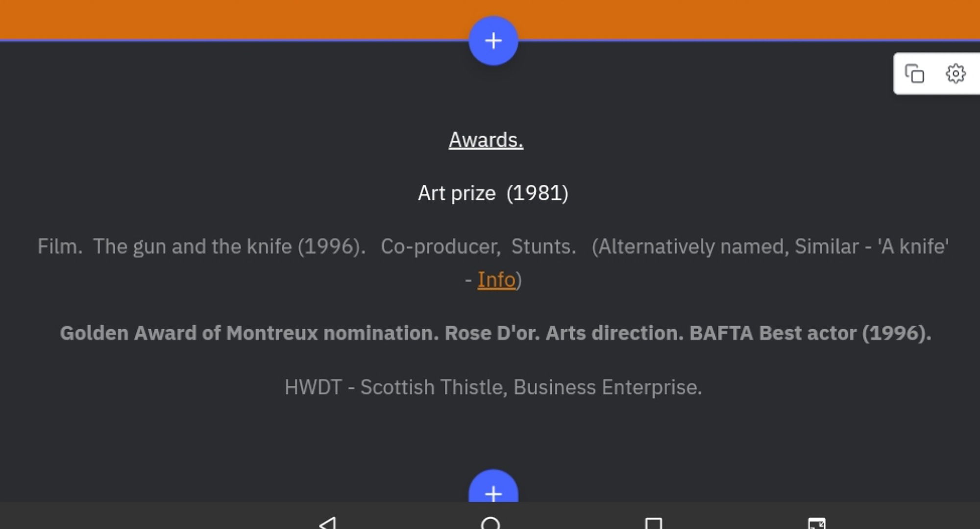The image size is (980, 529).
Task: Click the BAFTA Best actor (1996) phrase
Action: (810, 333)
